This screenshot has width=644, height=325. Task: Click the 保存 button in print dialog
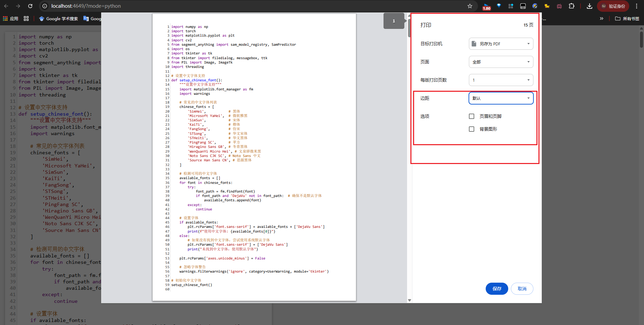tap(497, 289)
